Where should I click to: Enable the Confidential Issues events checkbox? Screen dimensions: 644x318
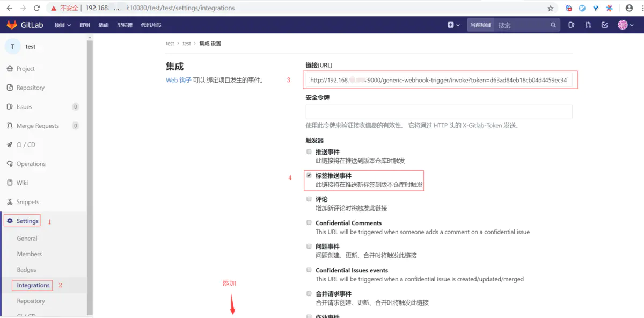[309, 270]
